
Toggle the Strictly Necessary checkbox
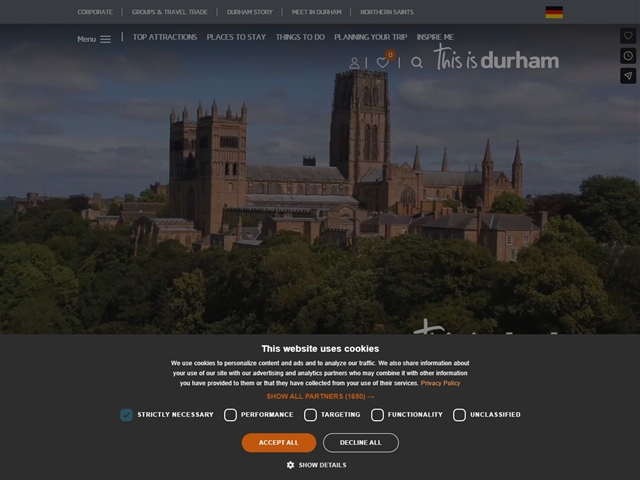pyautogui.click(x=127, y=415)
